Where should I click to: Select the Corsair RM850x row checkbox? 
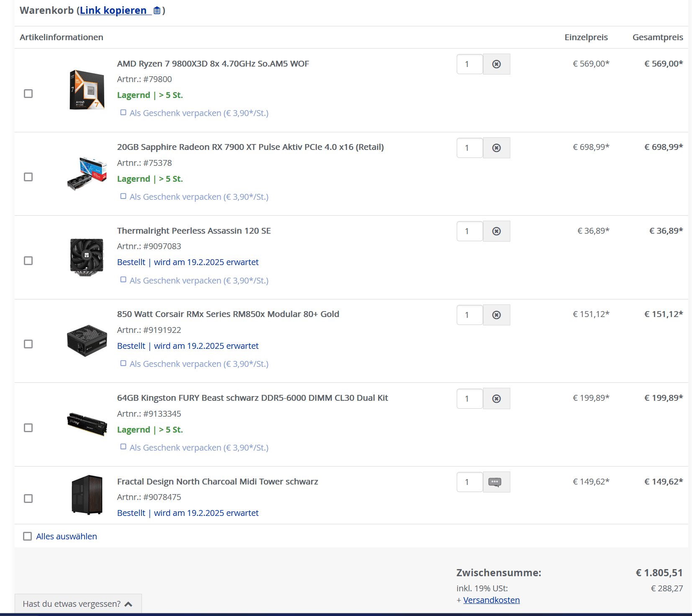click(x=28, y=344)
